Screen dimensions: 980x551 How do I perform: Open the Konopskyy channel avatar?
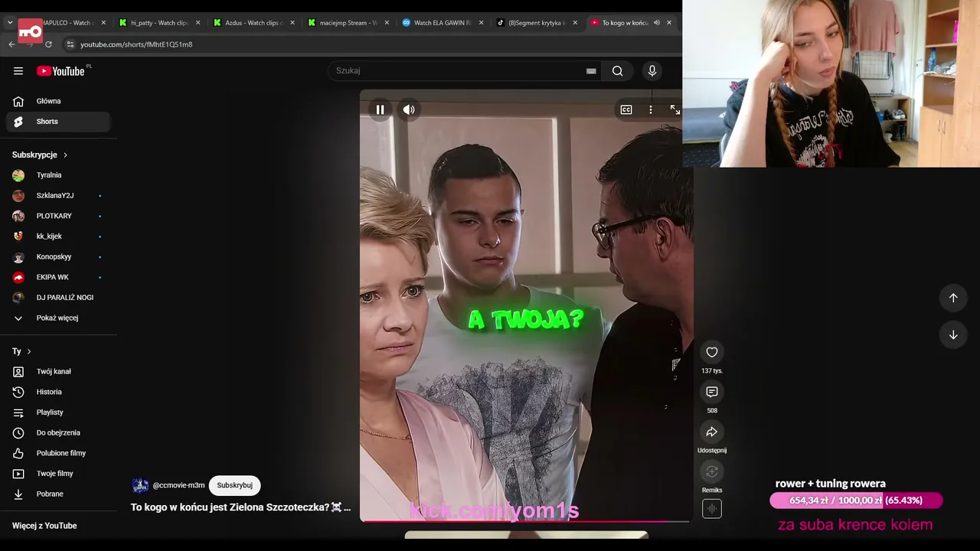pyautogui.click(x=18, y=257)
